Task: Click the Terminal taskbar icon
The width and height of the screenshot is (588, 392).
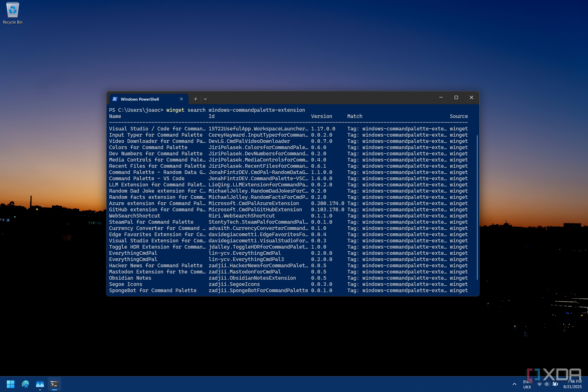Action: point(54,384)
